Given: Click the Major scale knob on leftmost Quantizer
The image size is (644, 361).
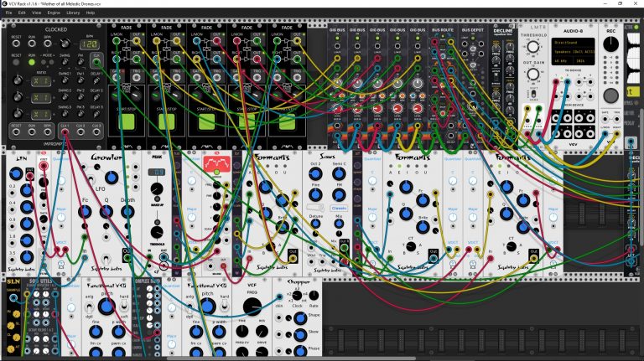Looking at the screenshot, I should point(60,218).
